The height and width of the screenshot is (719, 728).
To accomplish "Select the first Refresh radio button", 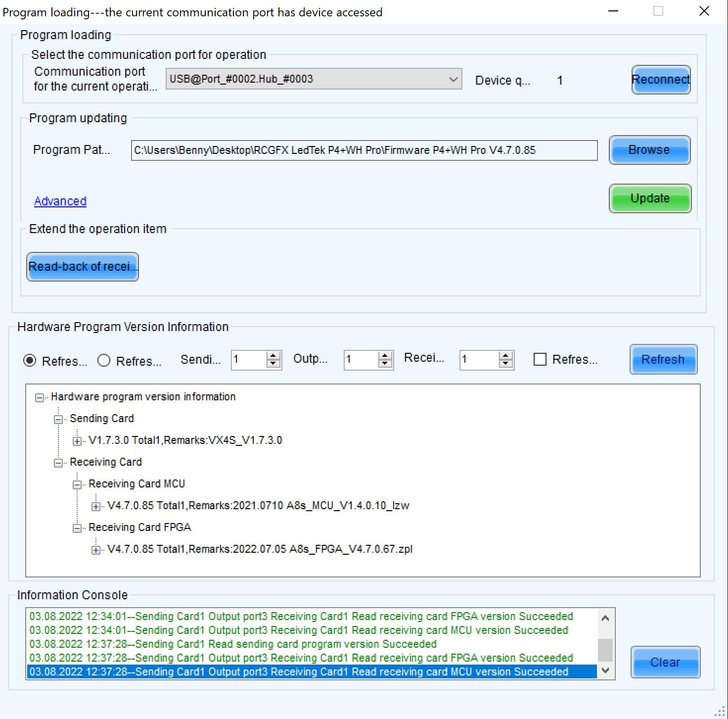I will pos(30,361).
